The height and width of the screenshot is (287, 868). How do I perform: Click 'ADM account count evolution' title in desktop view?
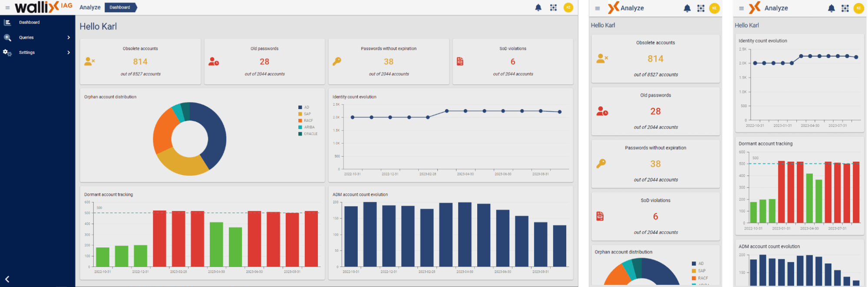pos(360,194)
